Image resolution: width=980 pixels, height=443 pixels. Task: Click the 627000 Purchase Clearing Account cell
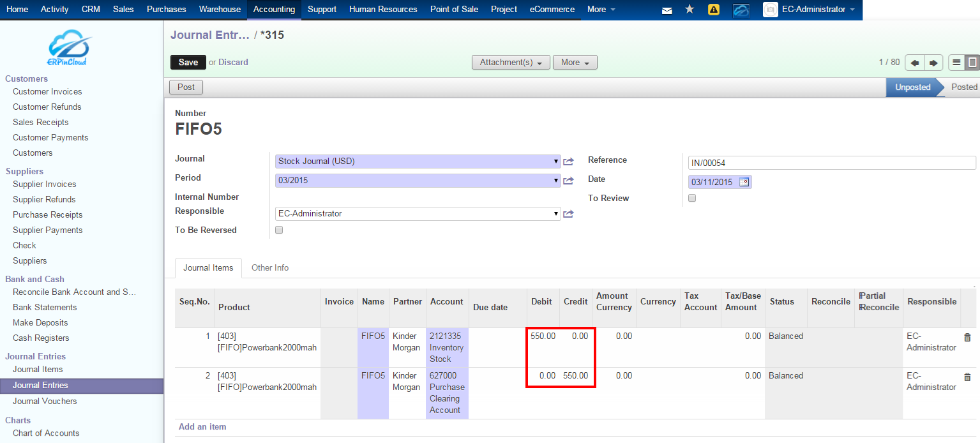click(447, 393)
